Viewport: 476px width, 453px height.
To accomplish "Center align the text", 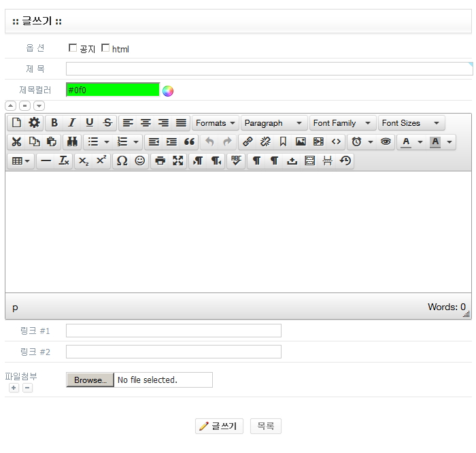I will pos(146,123).
